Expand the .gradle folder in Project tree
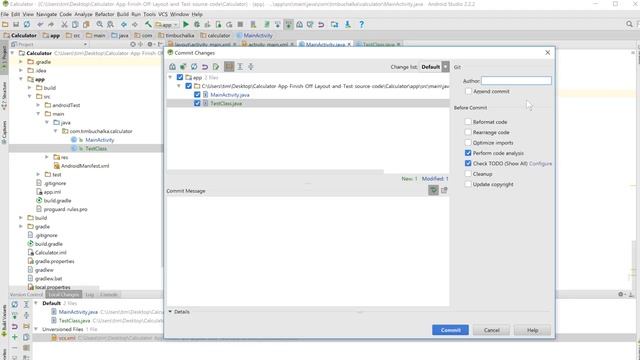This screenshot has height=360, width=640. point(21,62)
